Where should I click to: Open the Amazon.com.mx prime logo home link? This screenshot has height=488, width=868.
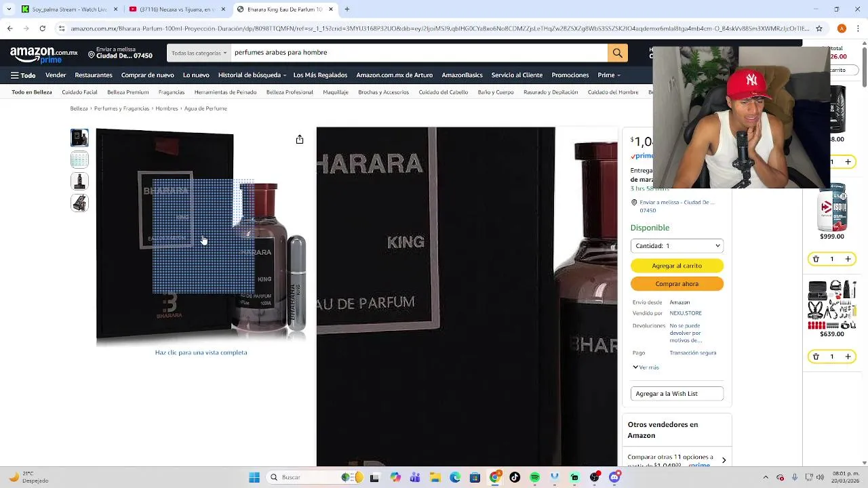[x=43, y=54]
